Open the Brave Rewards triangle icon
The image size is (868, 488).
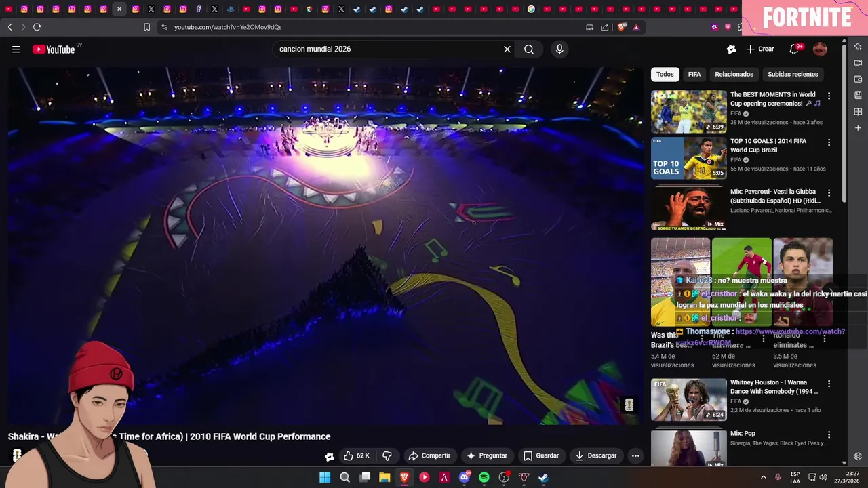pos(636,27)
